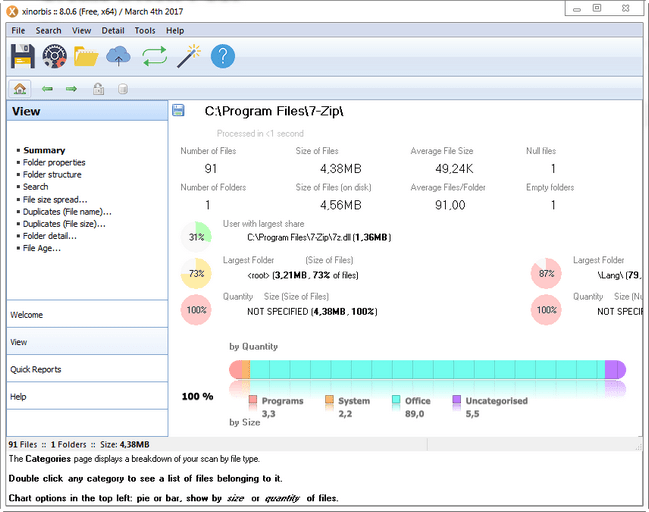Open the Search menu

click(x=48, y=31)
